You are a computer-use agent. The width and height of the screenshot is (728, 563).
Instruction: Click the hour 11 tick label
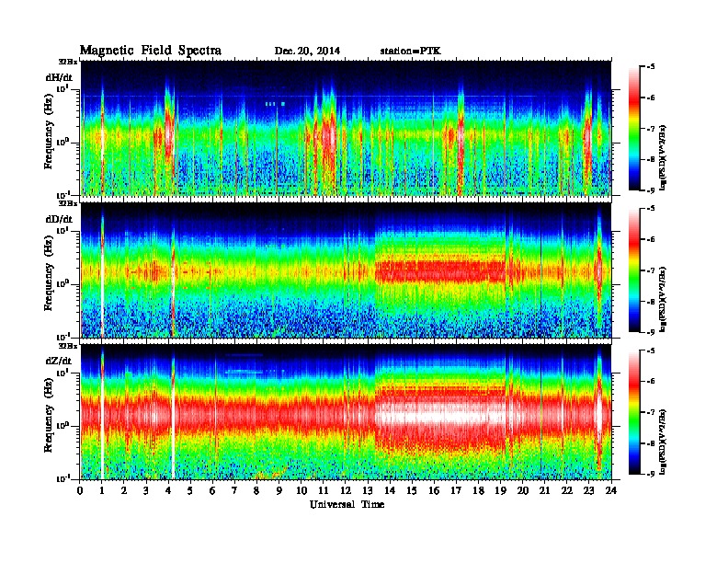point(324,491)
